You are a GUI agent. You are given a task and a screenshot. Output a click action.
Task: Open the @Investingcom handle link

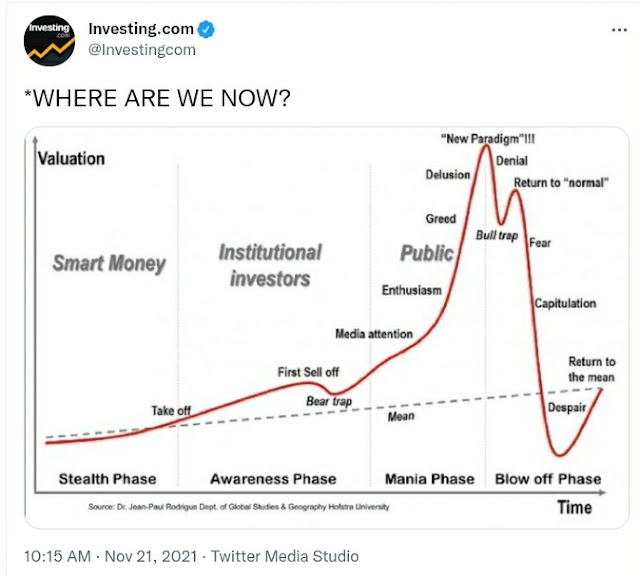142,50
